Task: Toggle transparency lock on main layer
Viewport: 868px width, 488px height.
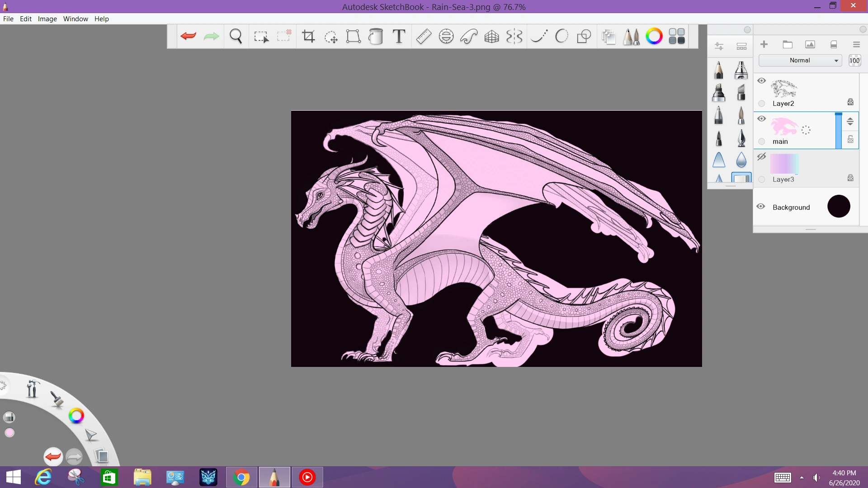Action: tap(850, 139)
